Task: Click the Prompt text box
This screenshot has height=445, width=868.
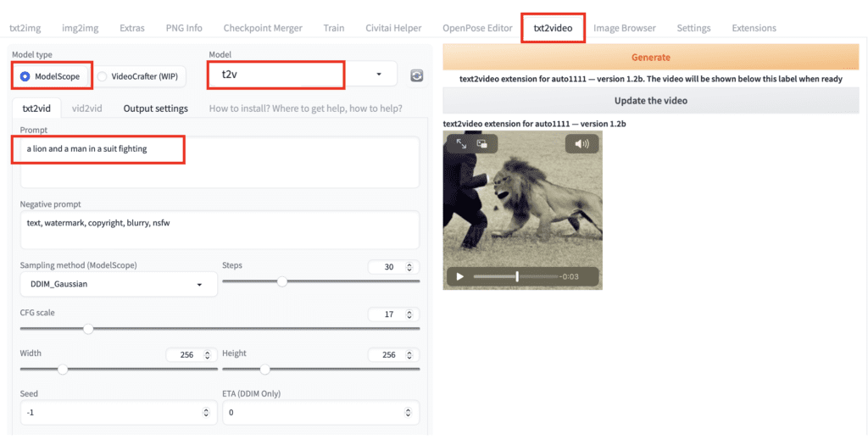Action: [x=220, y=162]
